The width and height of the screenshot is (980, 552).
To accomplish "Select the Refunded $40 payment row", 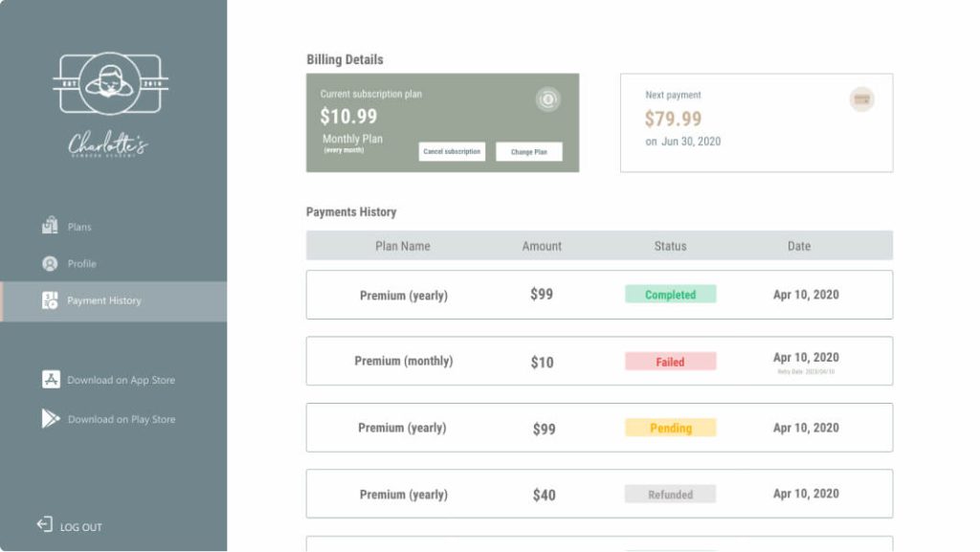I will pyautogui.click(x=599, y=494).
